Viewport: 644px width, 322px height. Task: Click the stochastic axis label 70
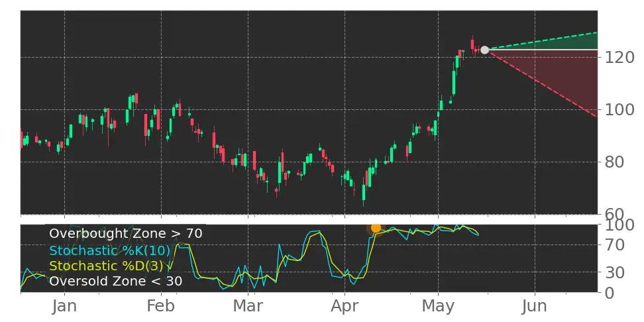[x=614, y=245]
